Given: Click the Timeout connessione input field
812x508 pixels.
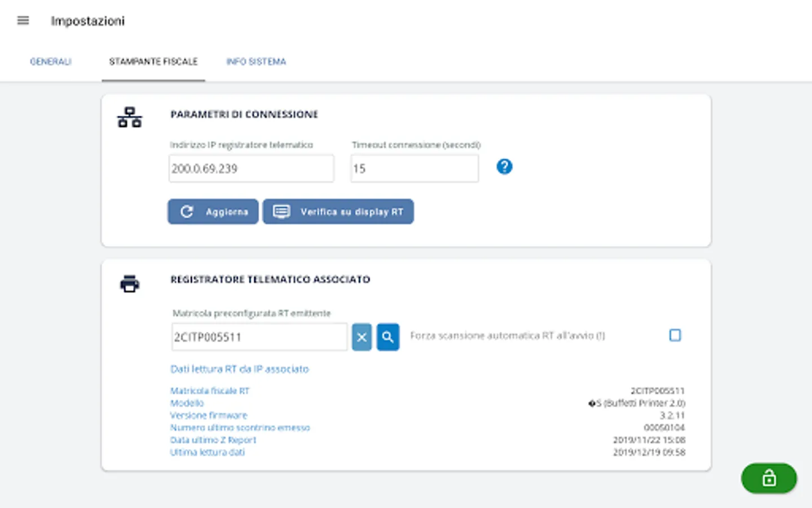Looking at the screenshot, I should (414, 169).
